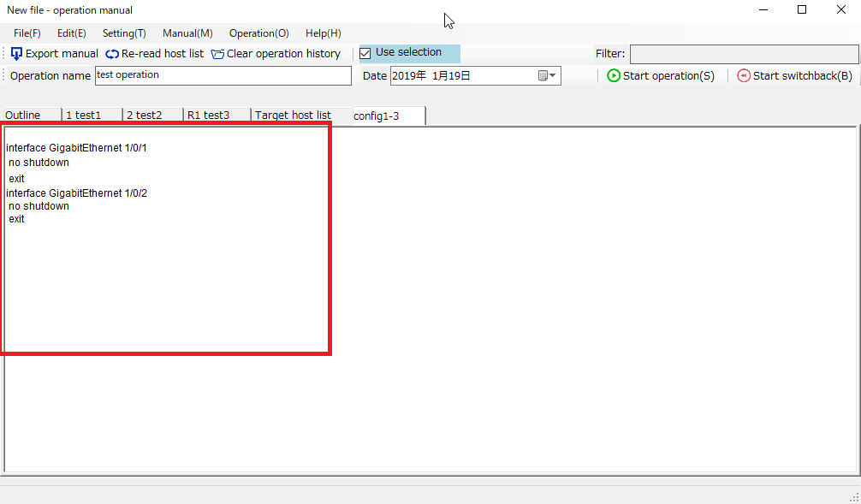Select the R1 test3 tab
The image size is (861, 504).
pyautogui.click(x=208, y=116)
